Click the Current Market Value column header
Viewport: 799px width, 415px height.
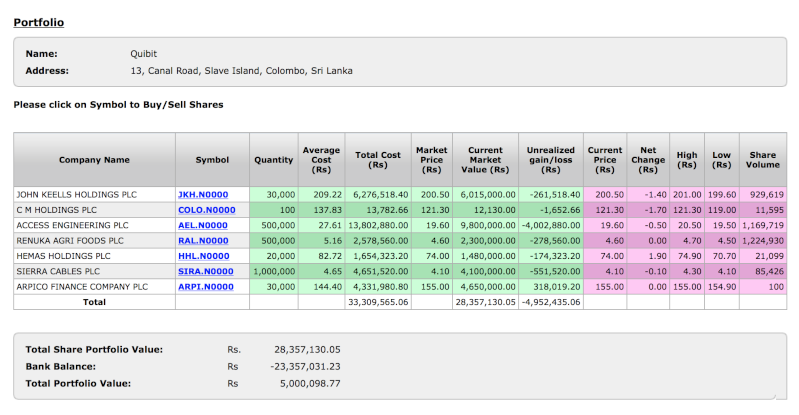point(485,160)
